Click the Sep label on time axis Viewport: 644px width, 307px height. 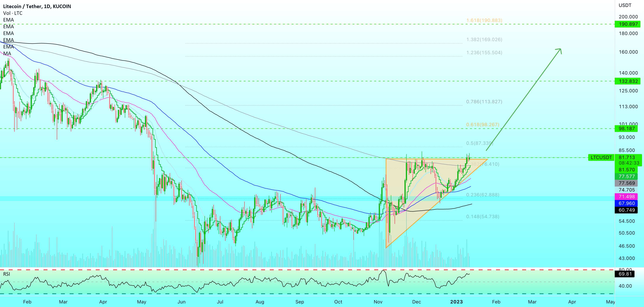click(299, 302)
